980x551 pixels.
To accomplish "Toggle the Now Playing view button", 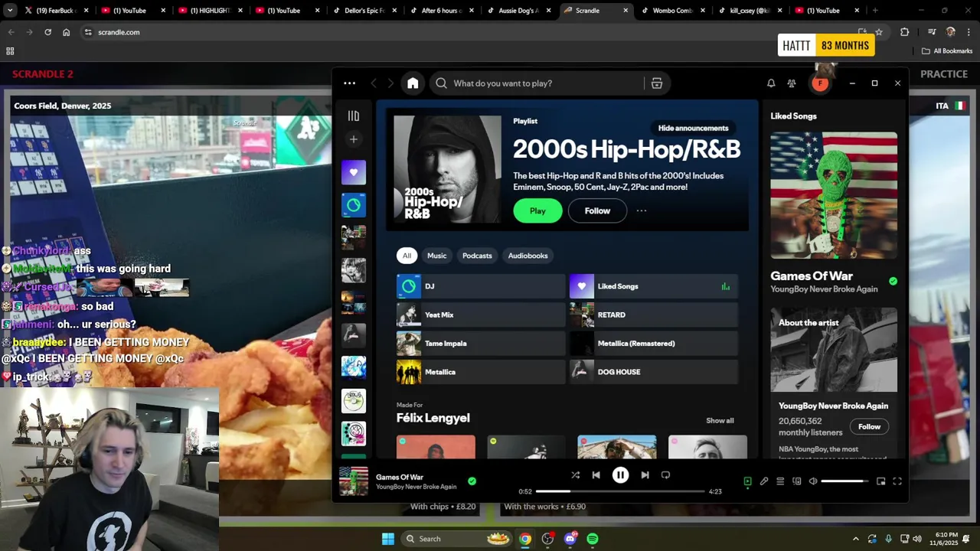I will click(747, 481).
